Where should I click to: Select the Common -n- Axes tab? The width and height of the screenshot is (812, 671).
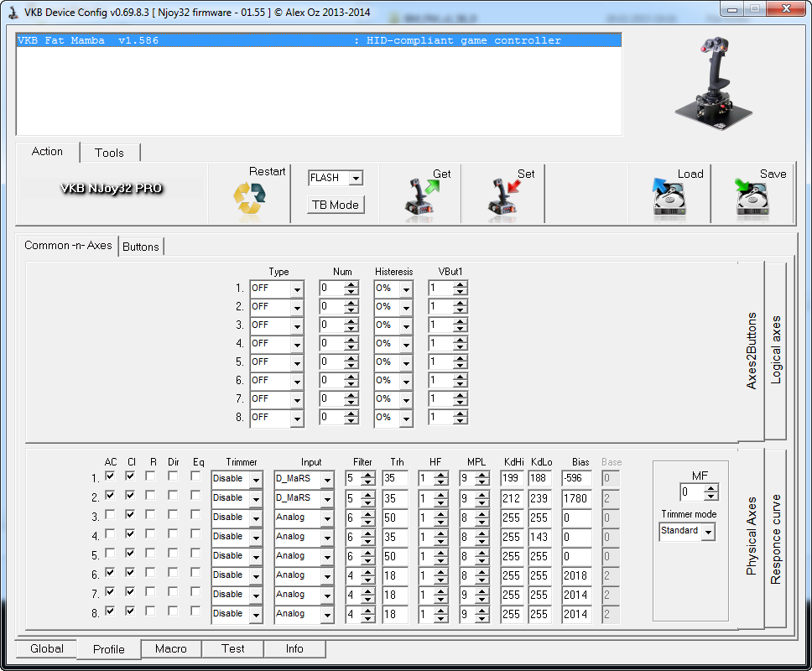click(68, 246)
